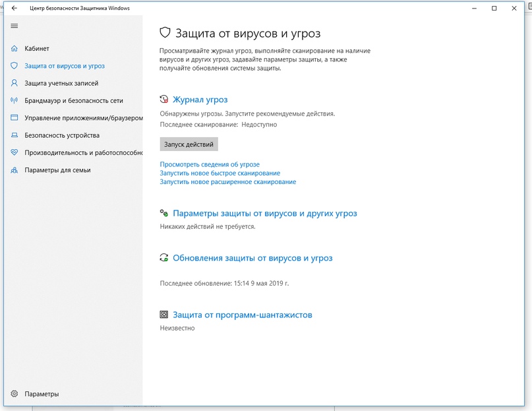The height and width of the screenshot is (411, 532).
Task: Click the firewall network signal icon
Action: coord(15,100)
